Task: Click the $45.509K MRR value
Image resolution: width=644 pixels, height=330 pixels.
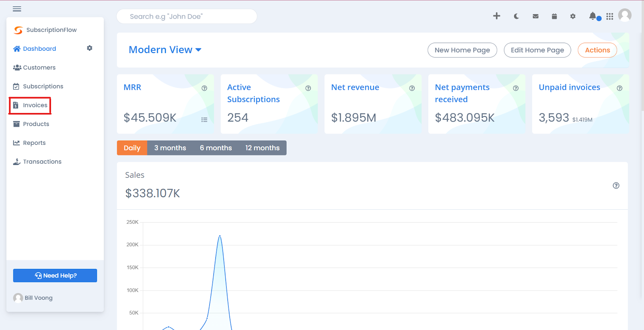Action: [150, 118]
